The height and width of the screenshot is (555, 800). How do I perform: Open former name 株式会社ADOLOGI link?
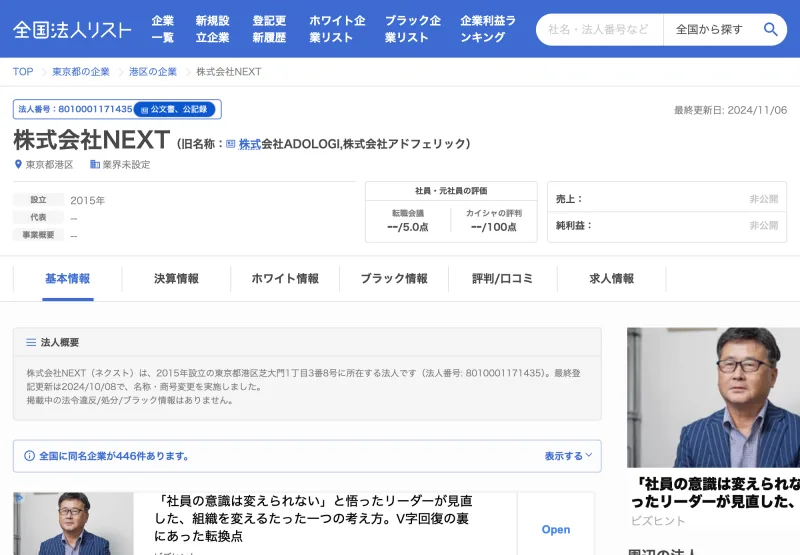click(x=289, y=144)
